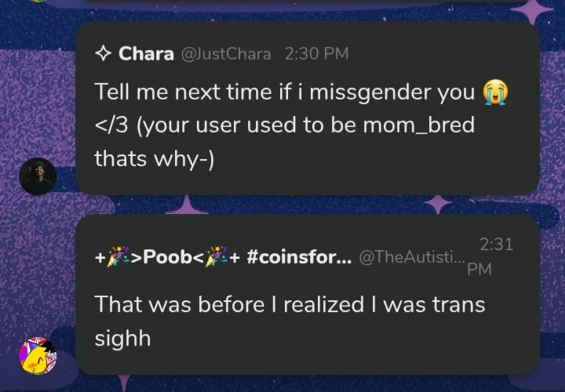Screen dimensions: 565x392
Task: Click the word sighh in Poob's message
Action: tap(122, 339)
